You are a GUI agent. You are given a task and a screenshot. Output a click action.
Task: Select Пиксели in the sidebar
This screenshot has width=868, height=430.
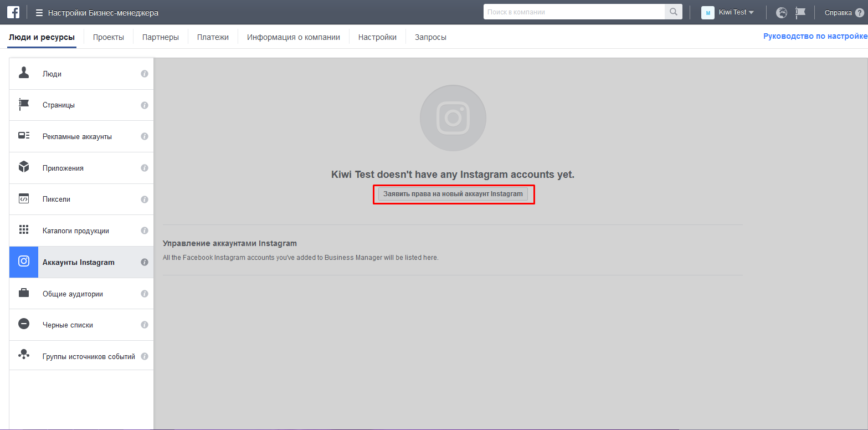[x=81, y=199]
